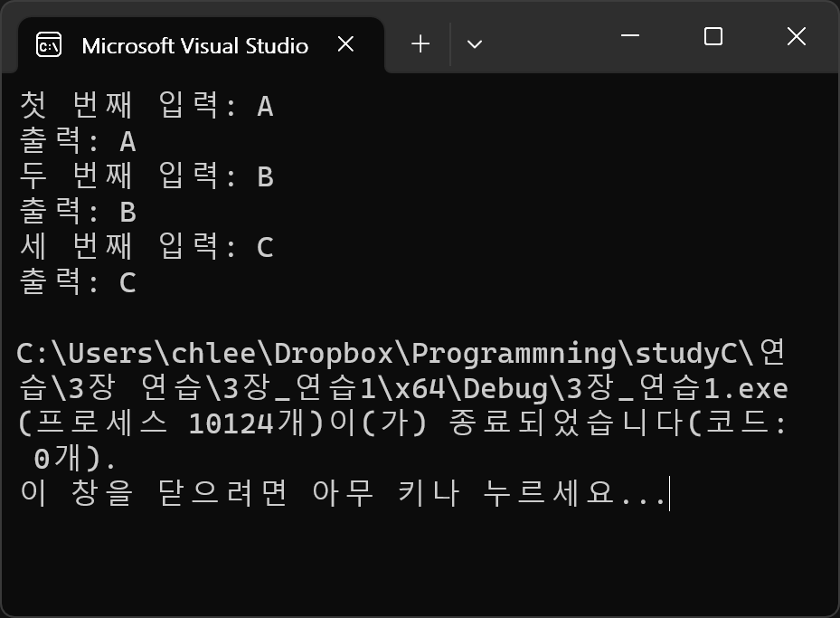
Task: Click the '출력: C' line
Action: point(79,282)
